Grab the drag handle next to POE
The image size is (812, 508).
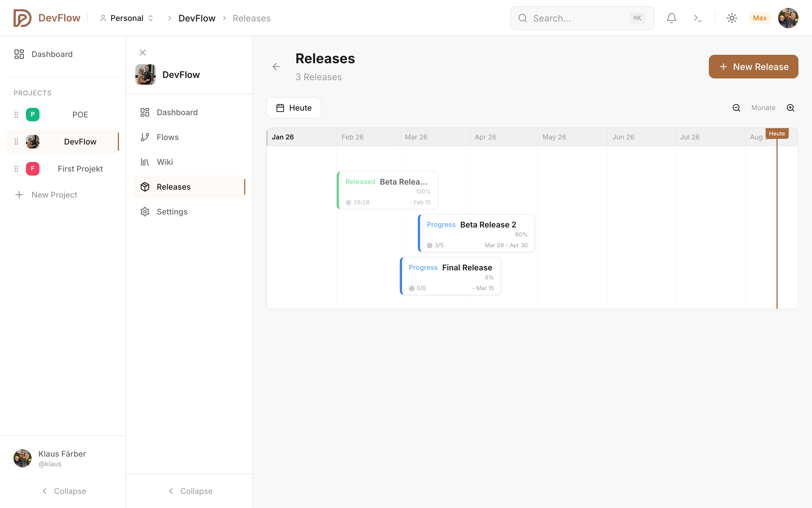coord(16,115)
